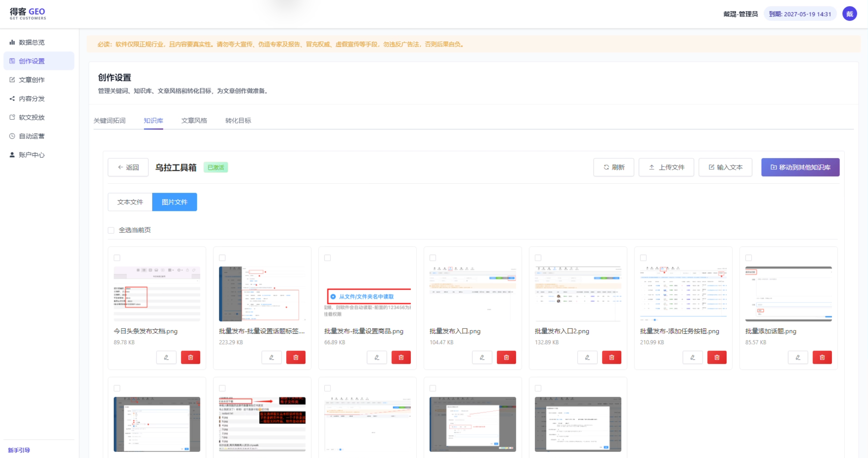Click the 得客 GEO logo
Viewport: 868px width, 458px height.
coord(28,14)
